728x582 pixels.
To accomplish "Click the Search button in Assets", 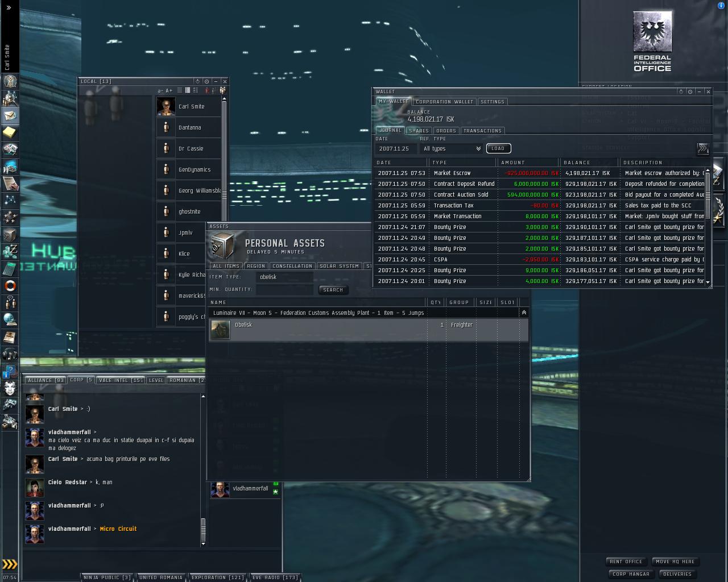I will pyautogui.click(x=333, y=290).
